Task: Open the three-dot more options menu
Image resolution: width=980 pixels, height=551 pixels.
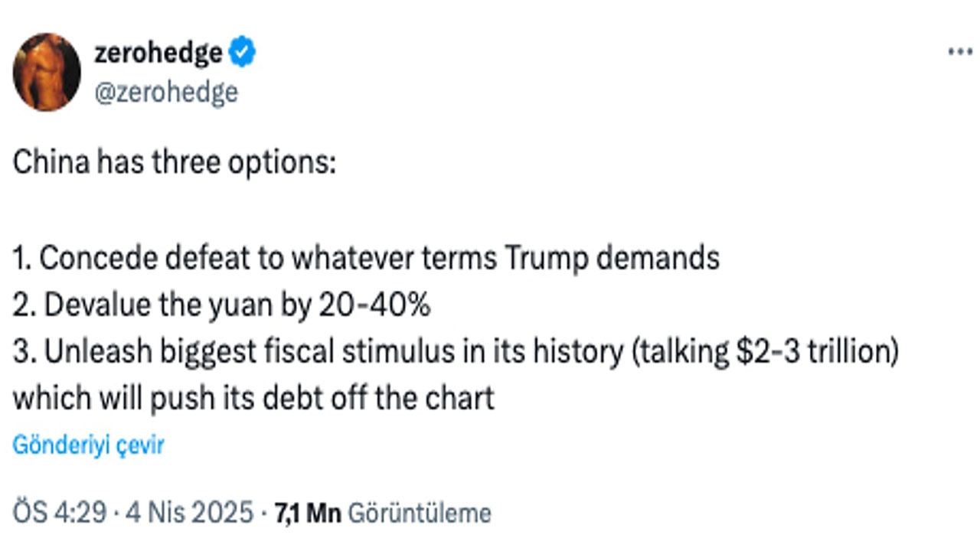Action: 959,52
